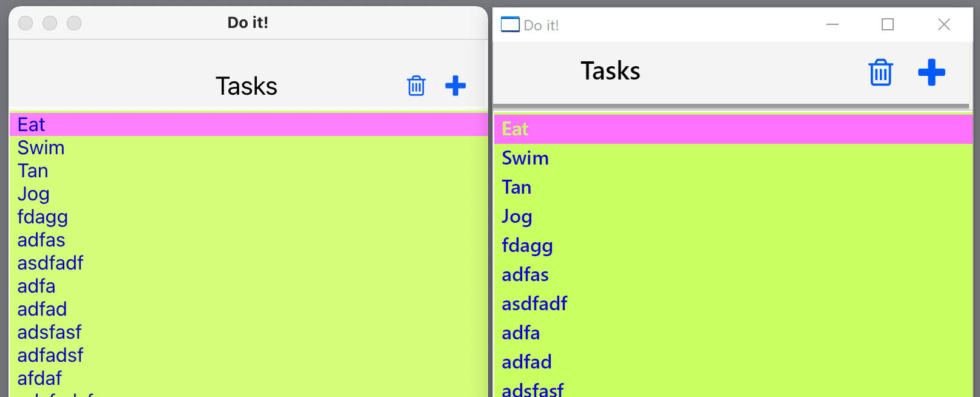Pick the asdfadf task in the macOS window
The image size is (980, 397).
pos(50,263)
